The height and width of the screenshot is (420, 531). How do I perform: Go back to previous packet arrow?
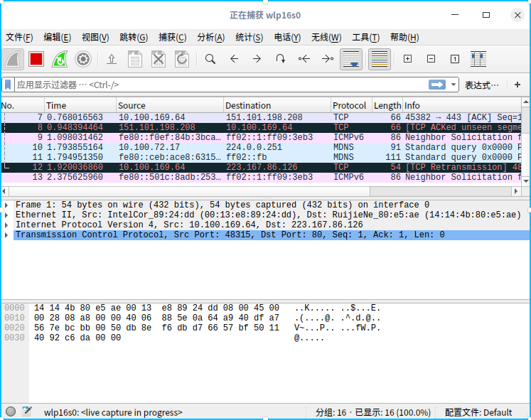[234, 59]
